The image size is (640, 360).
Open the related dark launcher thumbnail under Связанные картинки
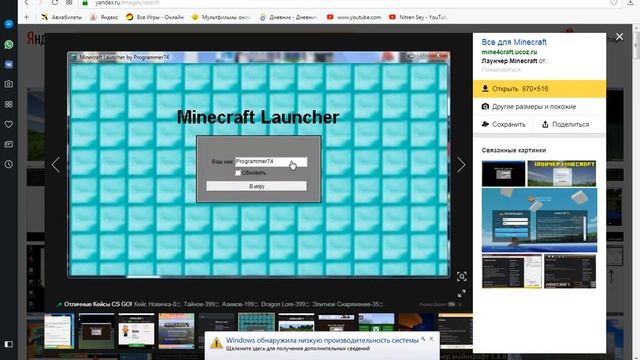503,173
